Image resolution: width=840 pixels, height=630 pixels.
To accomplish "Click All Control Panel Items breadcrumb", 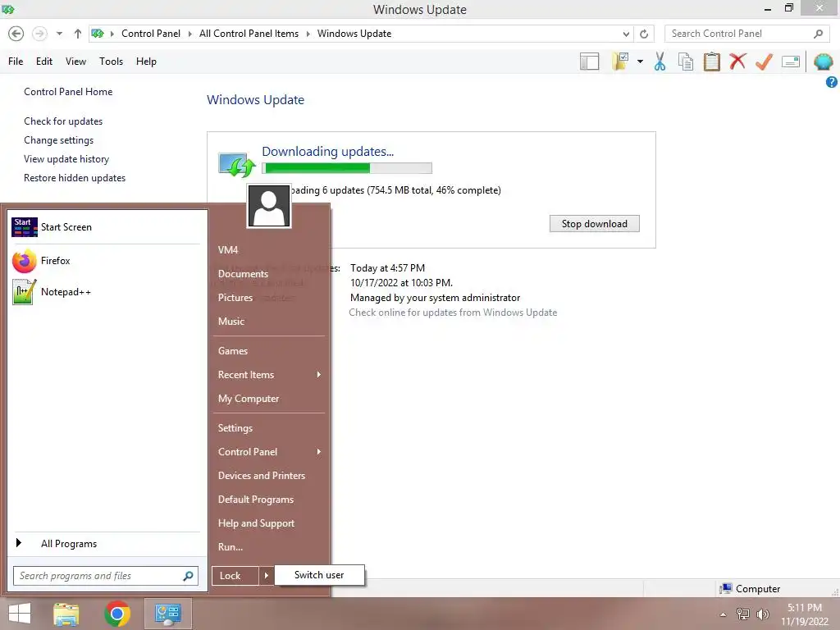I will click(x=249, y=34).
